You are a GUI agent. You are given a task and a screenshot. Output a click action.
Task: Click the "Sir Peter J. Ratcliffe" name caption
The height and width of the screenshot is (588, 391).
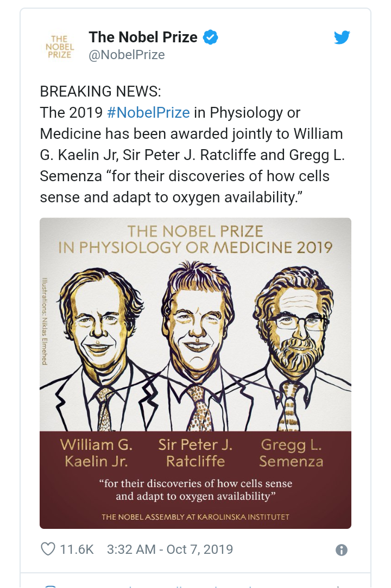(x=195, y=453)
